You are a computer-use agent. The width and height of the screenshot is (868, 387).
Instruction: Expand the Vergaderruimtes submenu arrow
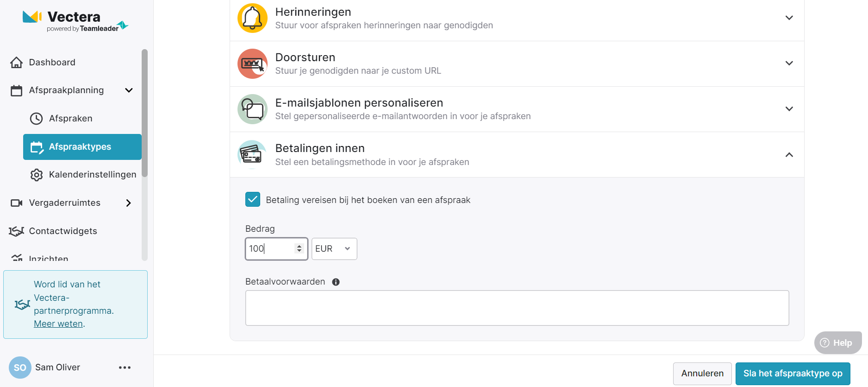click(129, 203)
